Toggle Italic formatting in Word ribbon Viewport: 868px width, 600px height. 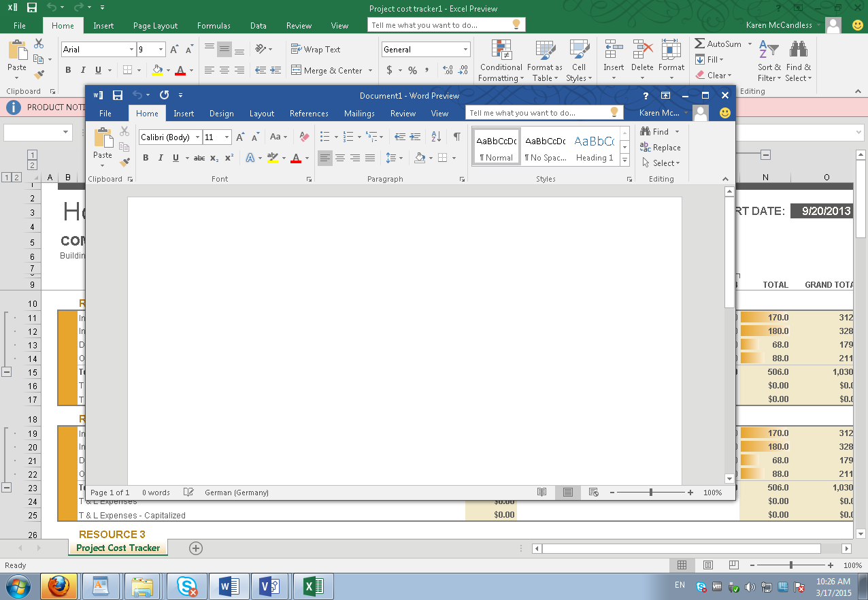(x=161, y=158)
